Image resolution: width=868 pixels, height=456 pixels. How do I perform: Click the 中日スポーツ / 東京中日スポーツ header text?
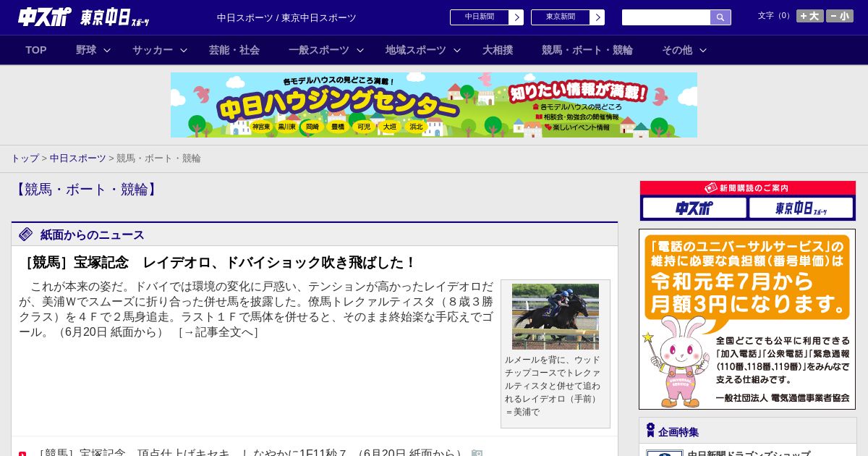coord(286,17)
